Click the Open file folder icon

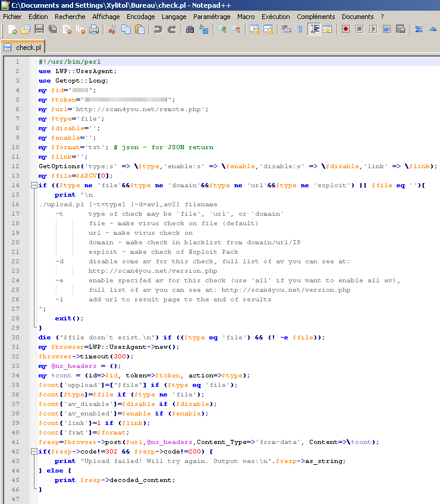tap(26, 30)
